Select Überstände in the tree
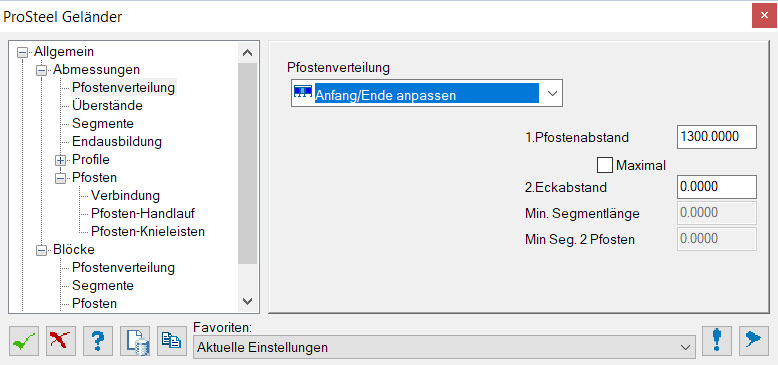 click(x=107, y=106)
